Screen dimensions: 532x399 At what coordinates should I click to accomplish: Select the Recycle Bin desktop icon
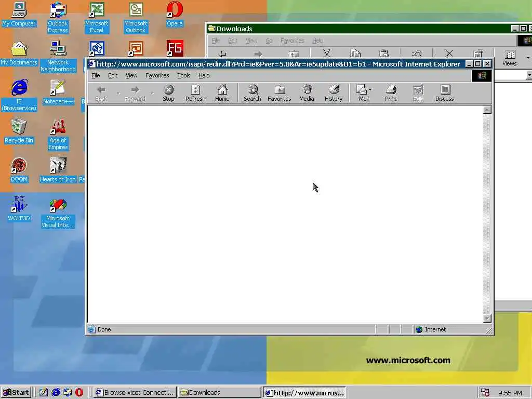[x=19, y=131]
